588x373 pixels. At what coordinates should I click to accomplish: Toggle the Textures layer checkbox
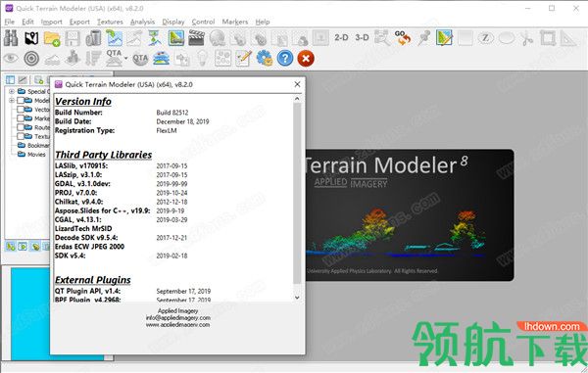21,136
